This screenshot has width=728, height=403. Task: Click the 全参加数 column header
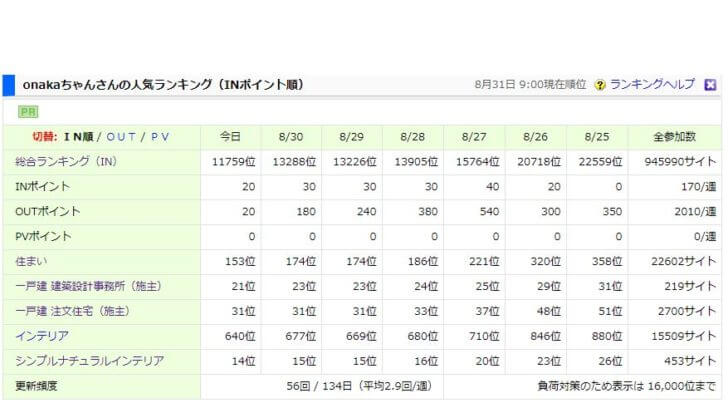click(x=674, y=136)
